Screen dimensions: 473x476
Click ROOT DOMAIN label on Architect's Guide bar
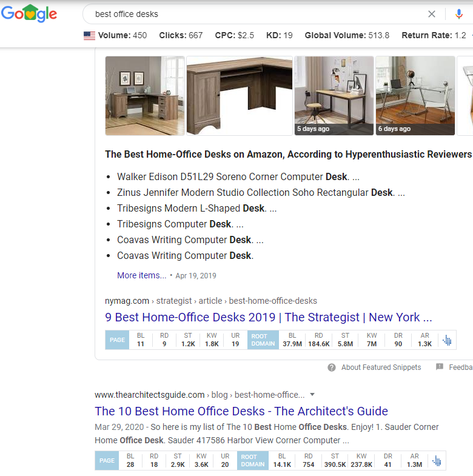pos(253,461)
